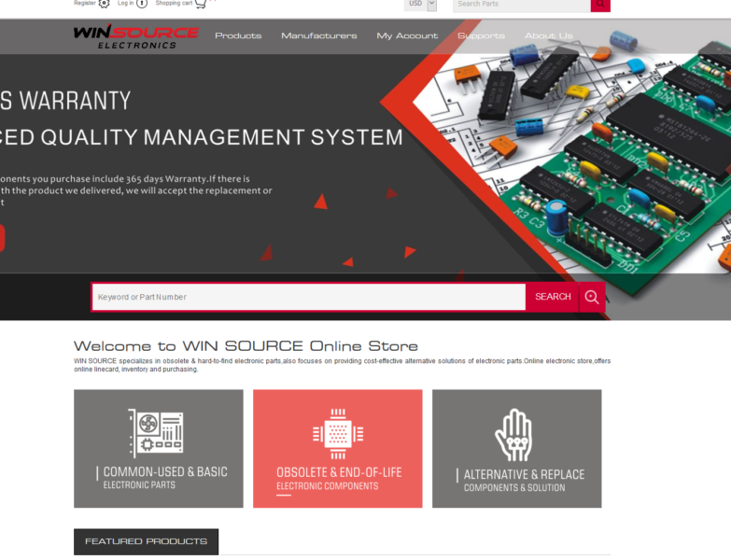This screenshot has height=560, width=731.
Task: Go to About Us page
Action: pos(548,36)
